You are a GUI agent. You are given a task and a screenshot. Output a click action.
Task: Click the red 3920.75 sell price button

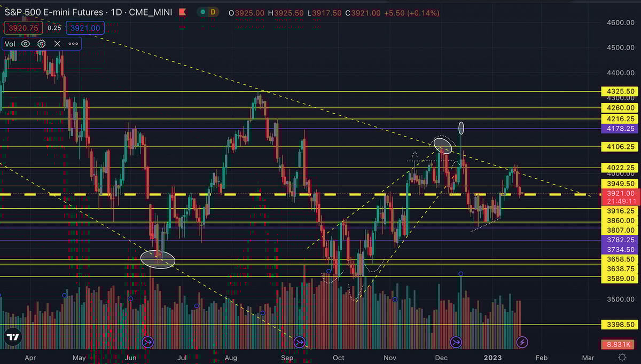[24, 28]
